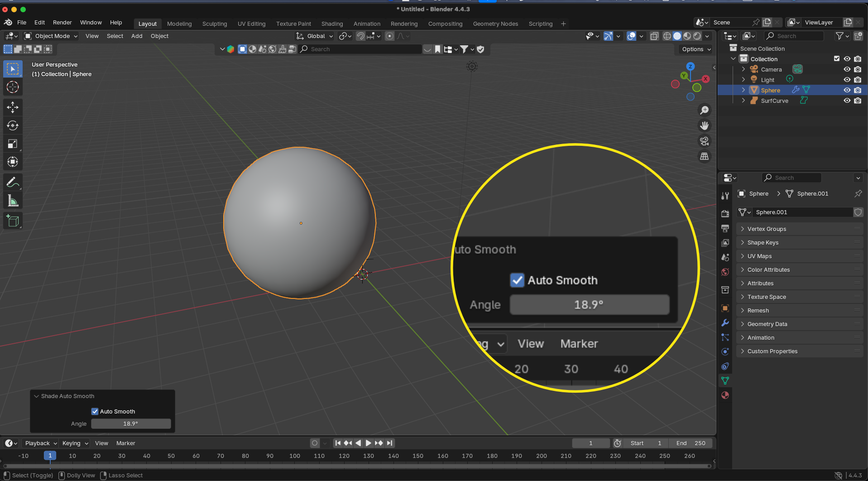Switch to the Geometry Nodes workspace tab
The width and height of the screenshot is (868, 481).
pyautogui.click(x=495, y=24)
